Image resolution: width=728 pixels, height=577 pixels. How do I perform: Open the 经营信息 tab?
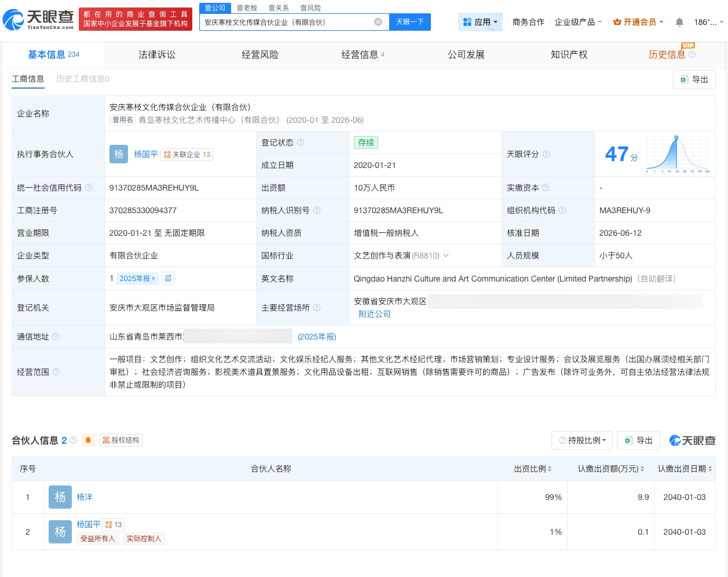(363, 54)
